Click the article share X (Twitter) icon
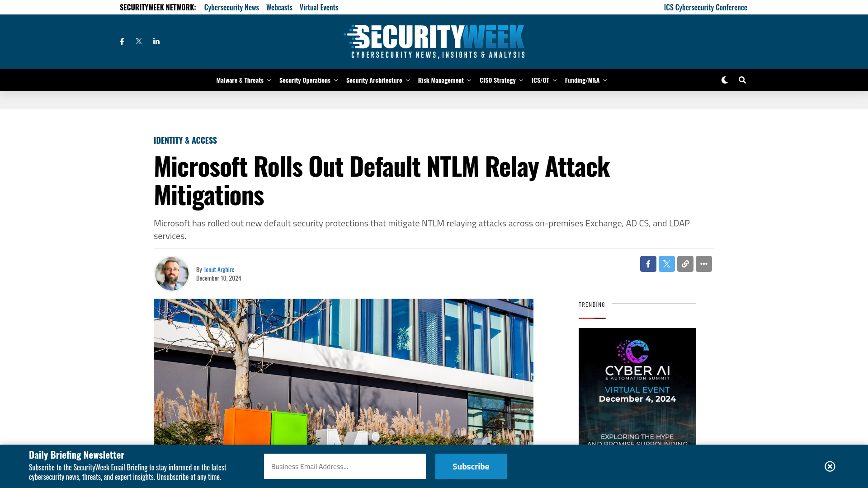The image size is (868, 488). tap(666, 264)
